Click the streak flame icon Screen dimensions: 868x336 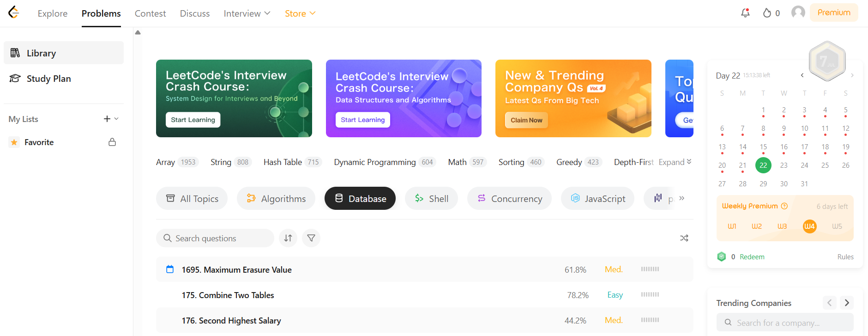[x=767, y=13]
